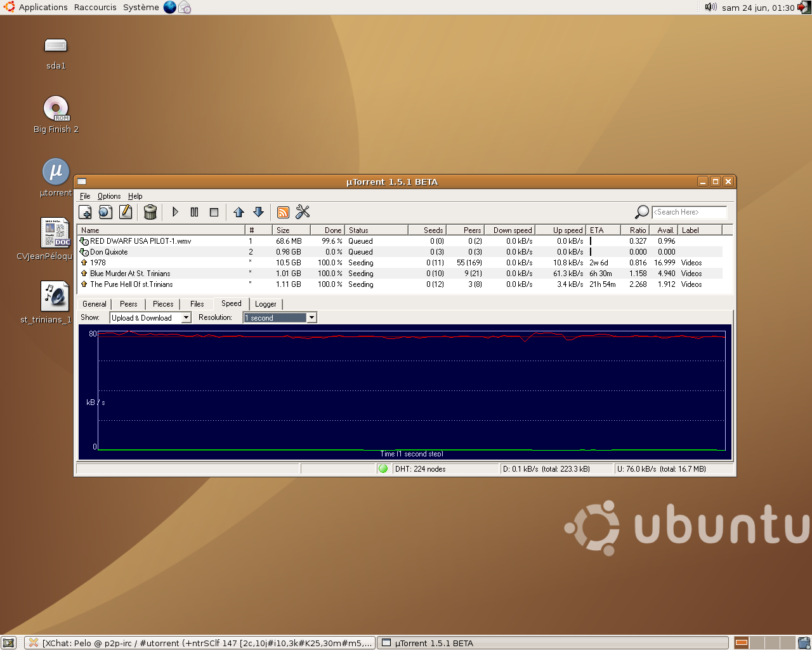The image size is (812, 650).
Task: Click the Remove torrent trash can icon
Action: [x=150, y=212]
